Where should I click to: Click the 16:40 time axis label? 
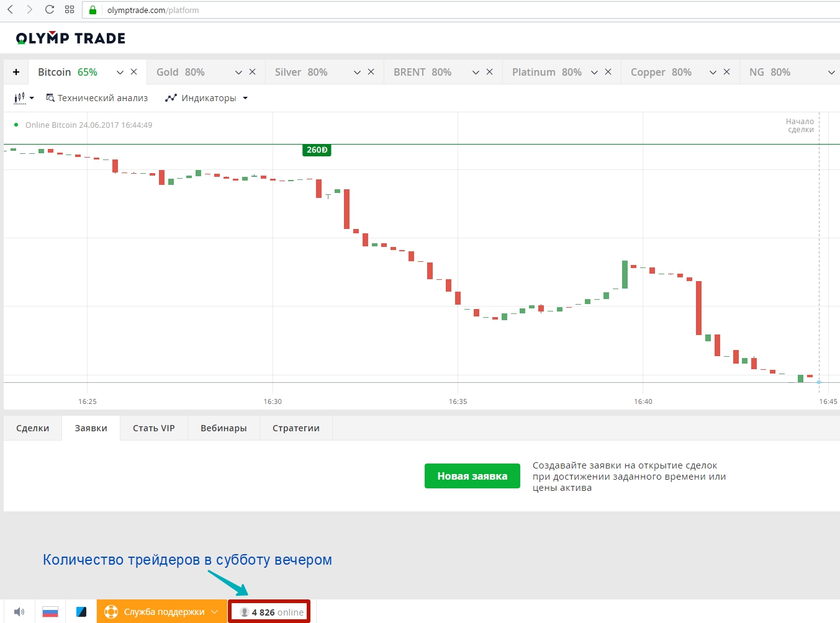point(643,401)
